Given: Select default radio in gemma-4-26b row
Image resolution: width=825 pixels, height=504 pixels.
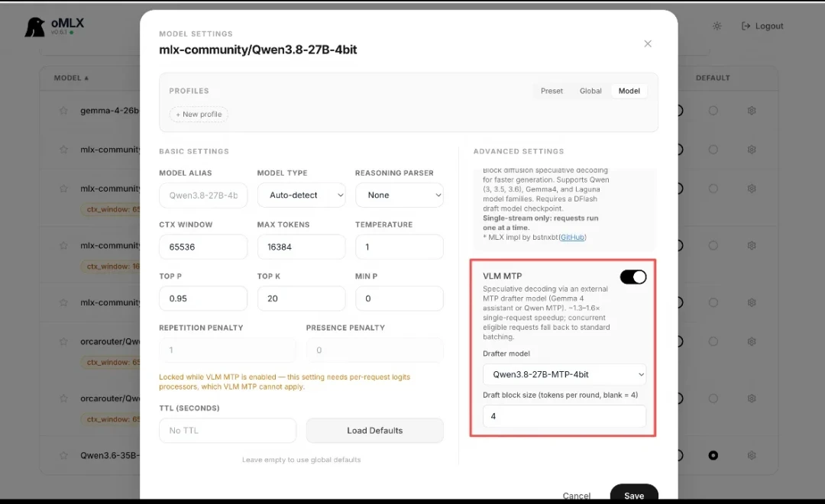Looking at the screenshot, I should [x=713, y=111].
